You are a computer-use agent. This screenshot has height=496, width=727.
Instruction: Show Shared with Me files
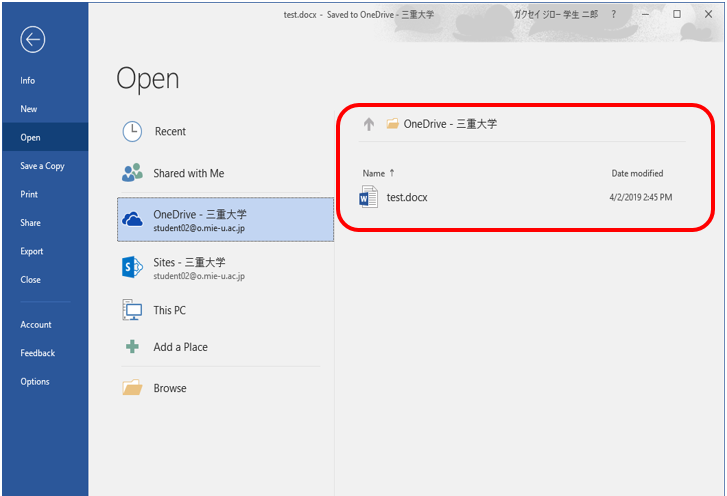point(225,173)
